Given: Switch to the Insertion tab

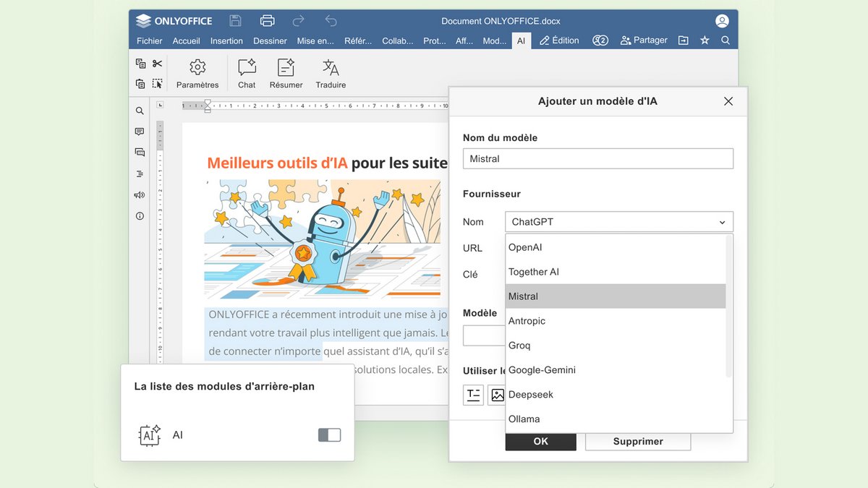Looking at the screenshot, I should [x=226, y=41].
